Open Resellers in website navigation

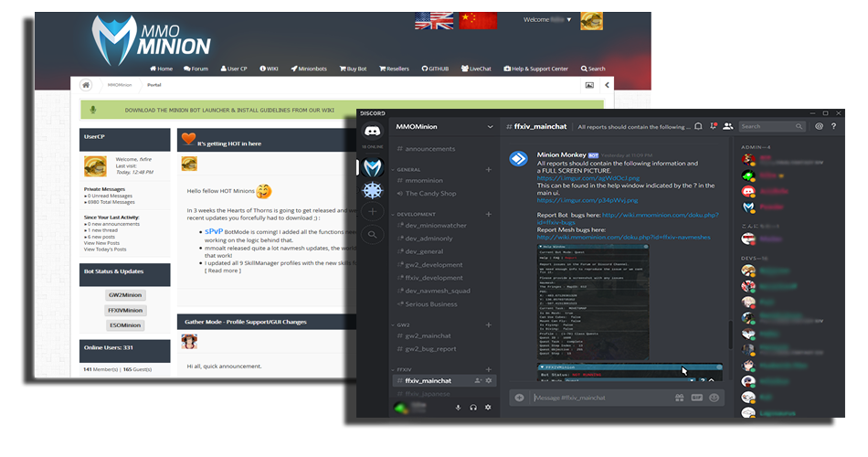394,69
